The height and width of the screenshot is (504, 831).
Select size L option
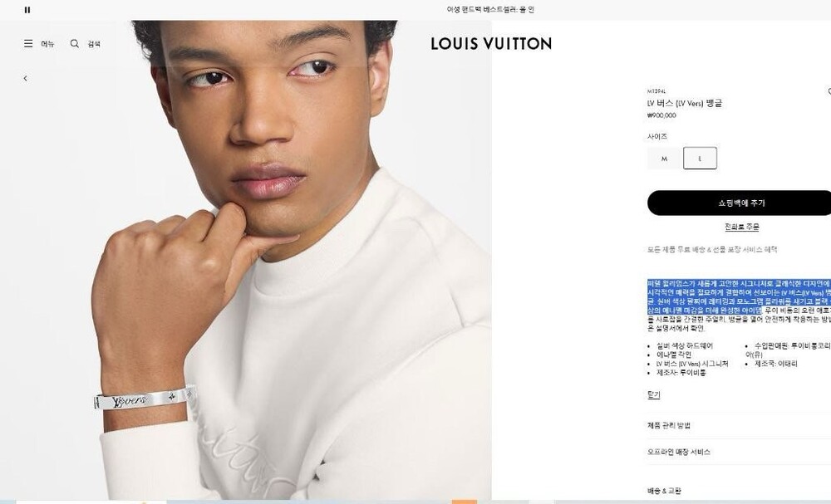tap(700, 159)
